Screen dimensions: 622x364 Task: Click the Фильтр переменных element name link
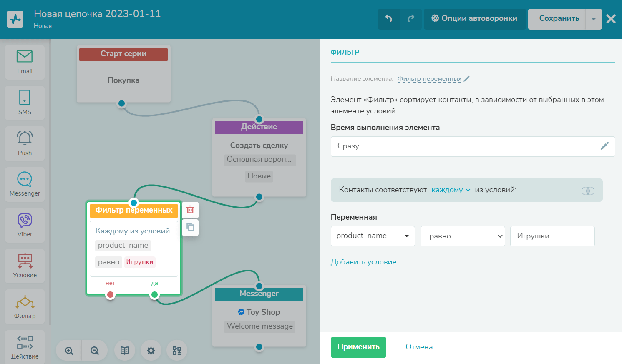point(429,79)
